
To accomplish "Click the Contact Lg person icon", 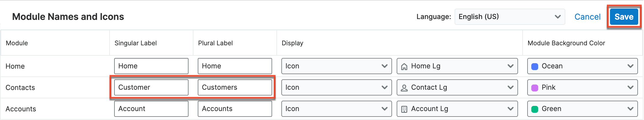I will point(404,88).
